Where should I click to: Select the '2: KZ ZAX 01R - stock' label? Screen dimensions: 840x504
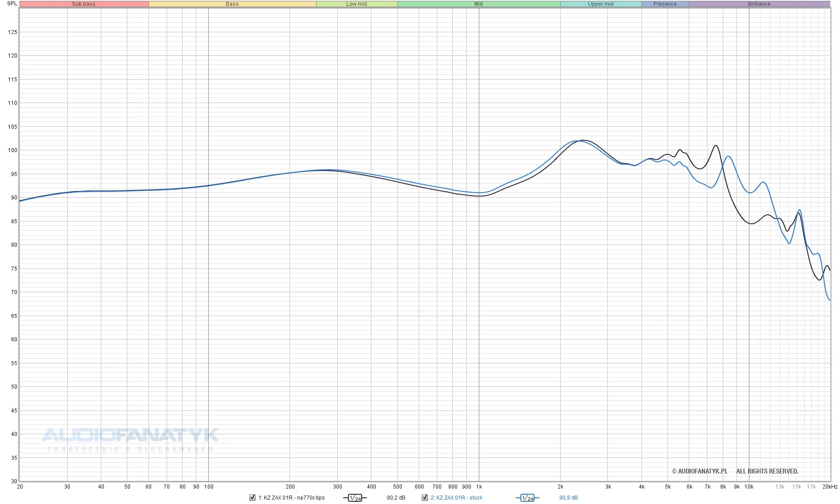(x=456, y=498)
